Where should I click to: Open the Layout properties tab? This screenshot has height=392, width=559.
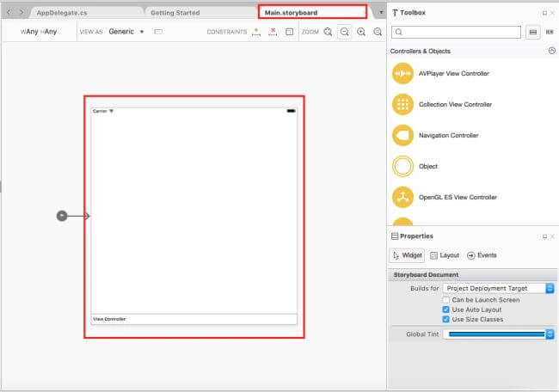coord(445,255)
